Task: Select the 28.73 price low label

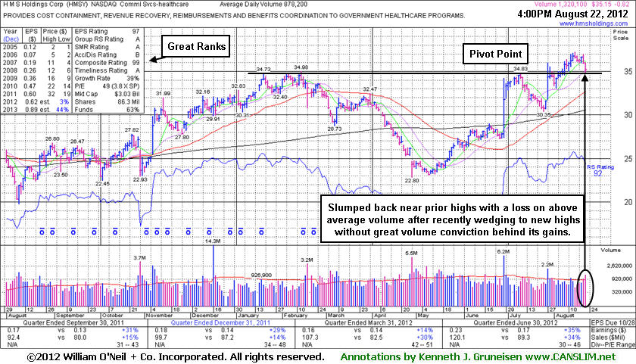Action: coord(335,129)
